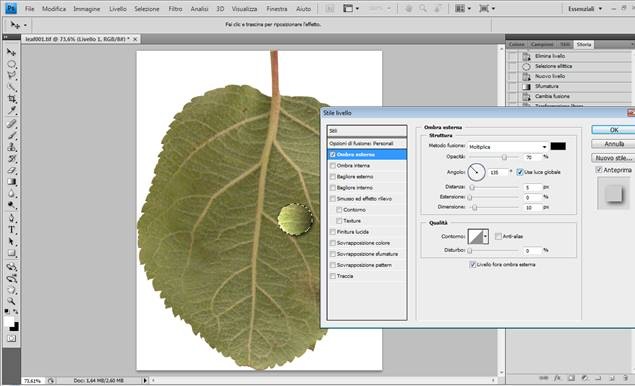The height and width of the screenshot is (386, 635).
Task: Select the Dodge tool
Action: [x=11, y=205]
